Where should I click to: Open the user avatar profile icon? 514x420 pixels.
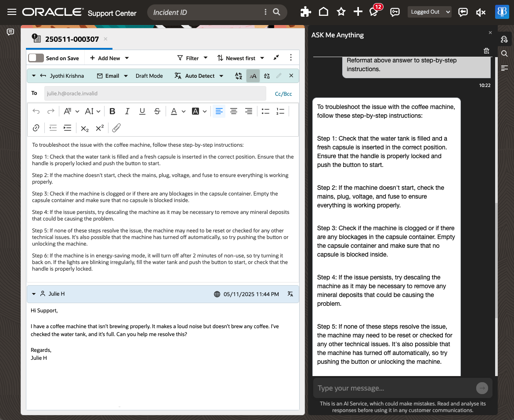click(x=502, y=12)
